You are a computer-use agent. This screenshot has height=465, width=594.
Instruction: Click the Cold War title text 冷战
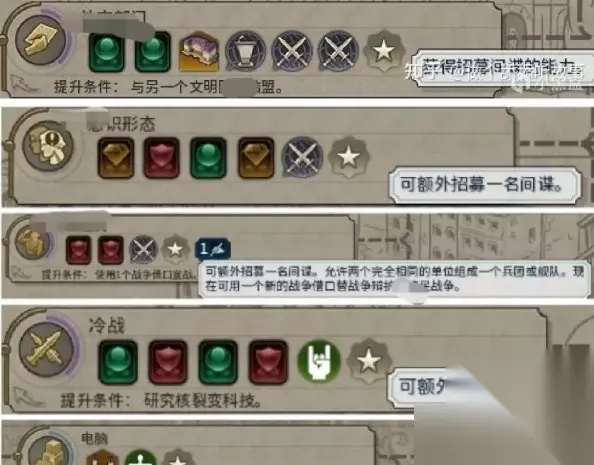107,326
